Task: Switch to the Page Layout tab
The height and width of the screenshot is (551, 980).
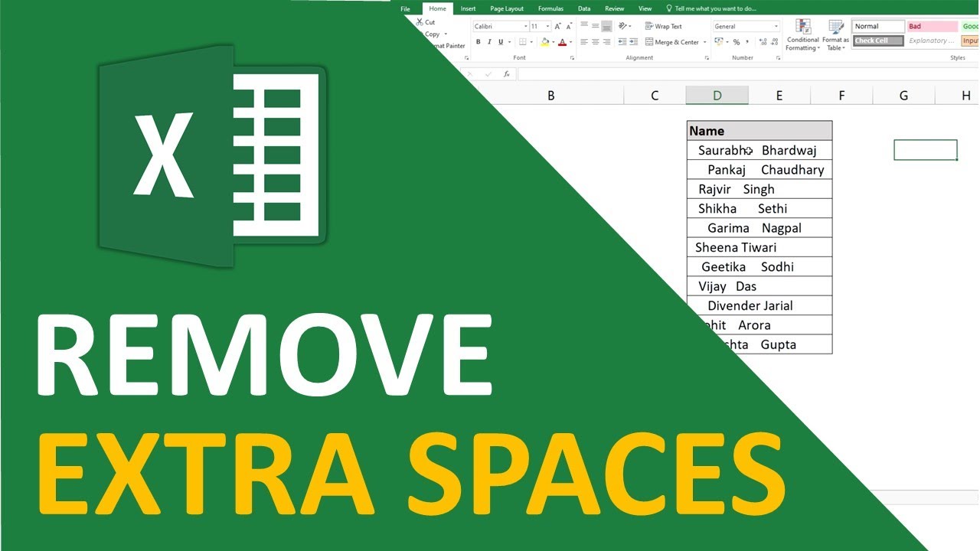Action: click(x=507, y=8)
